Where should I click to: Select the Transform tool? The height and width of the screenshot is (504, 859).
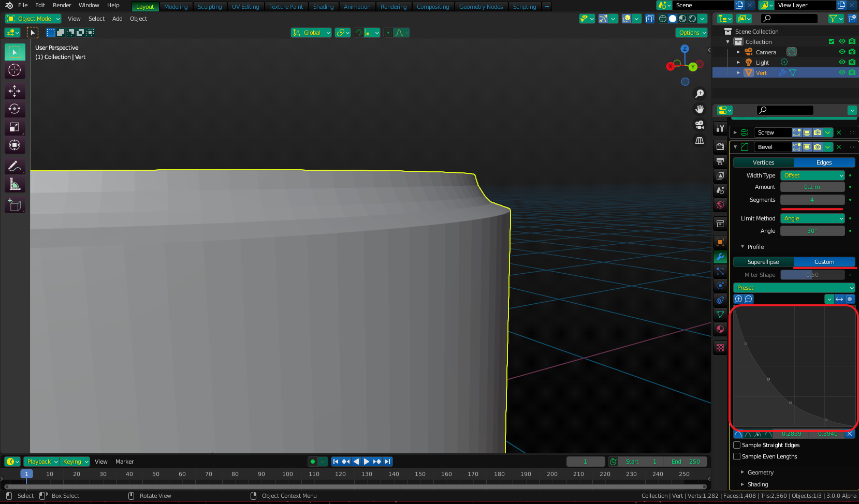coord(14,145)
